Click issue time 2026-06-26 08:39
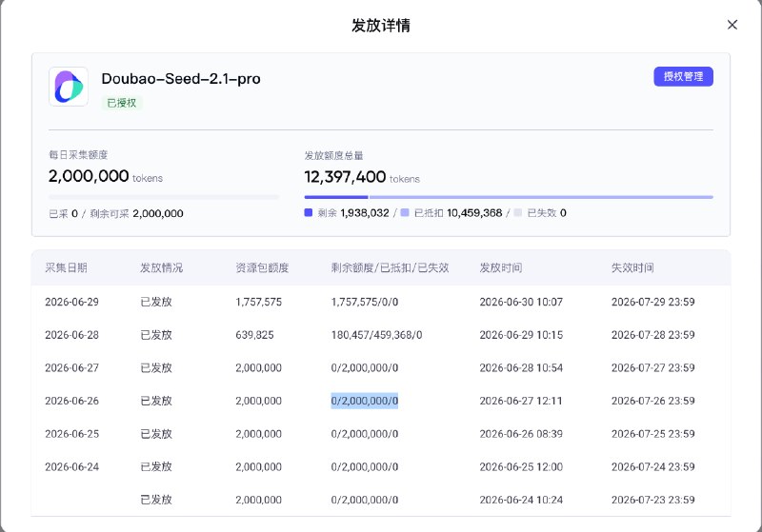Image resolution: width=762 pixels, height=532 pixels. tap(521, 434)
